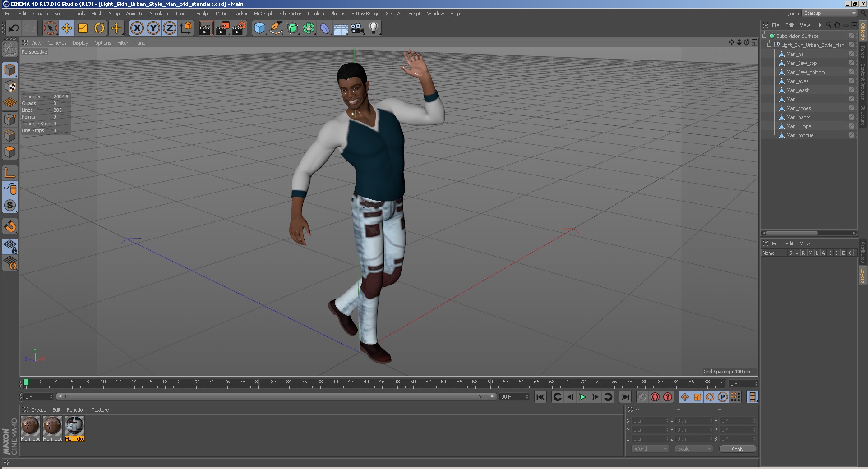Toggle visibility dot for Man_pants
The width and height of the screenshot is (868, 469).
pos(851,117)
